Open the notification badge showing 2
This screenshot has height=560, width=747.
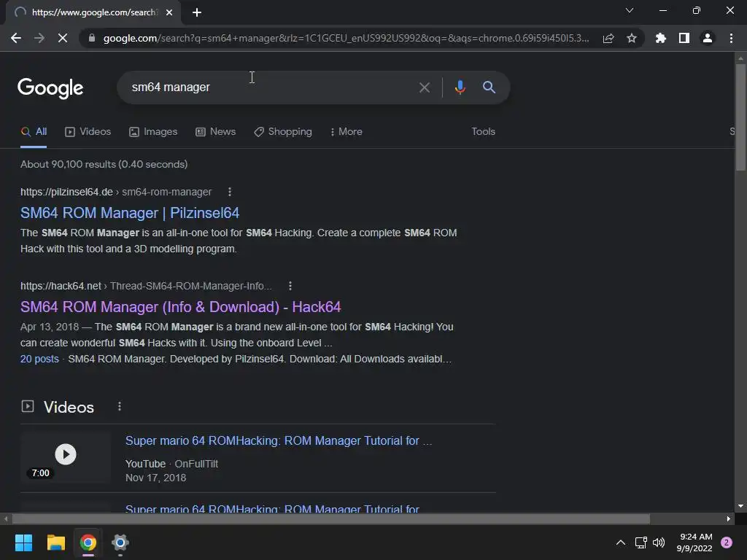(x=727, y=542)
